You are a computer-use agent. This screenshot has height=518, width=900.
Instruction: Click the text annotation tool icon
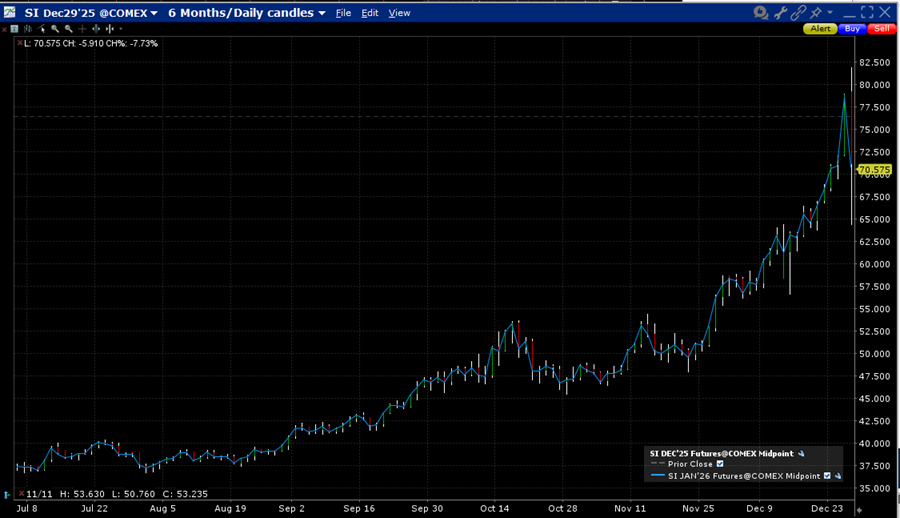[14, 29]
